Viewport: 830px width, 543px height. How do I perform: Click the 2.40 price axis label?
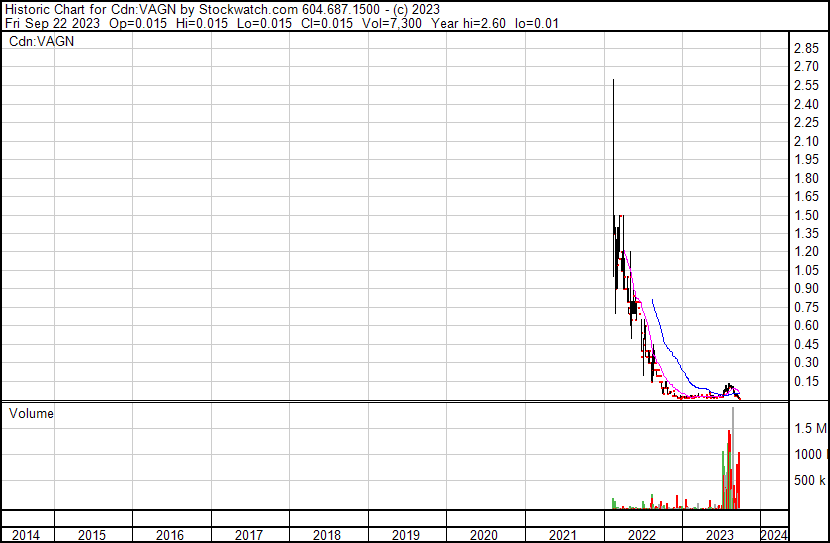[806, 104]
